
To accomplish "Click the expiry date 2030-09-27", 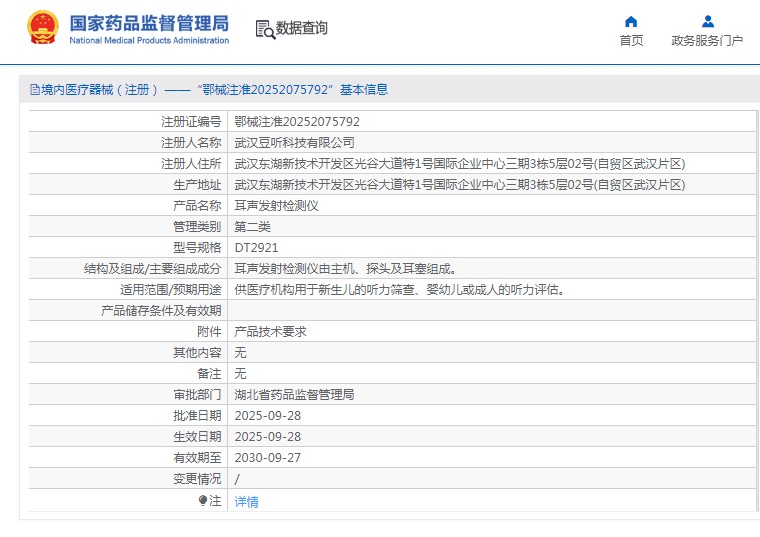I will pos(268,458).
